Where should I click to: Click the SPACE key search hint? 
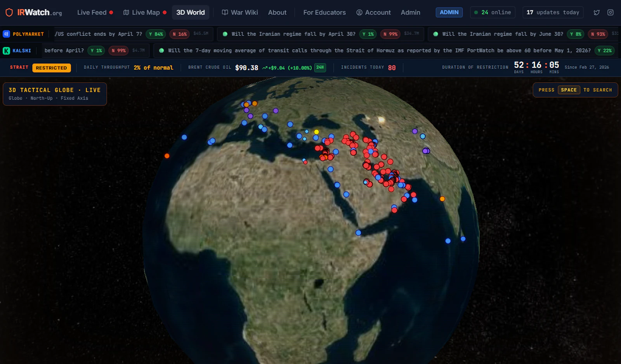click(569, 90)
